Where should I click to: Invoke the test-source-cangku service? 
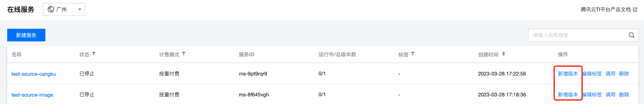[x=610, y=74]
